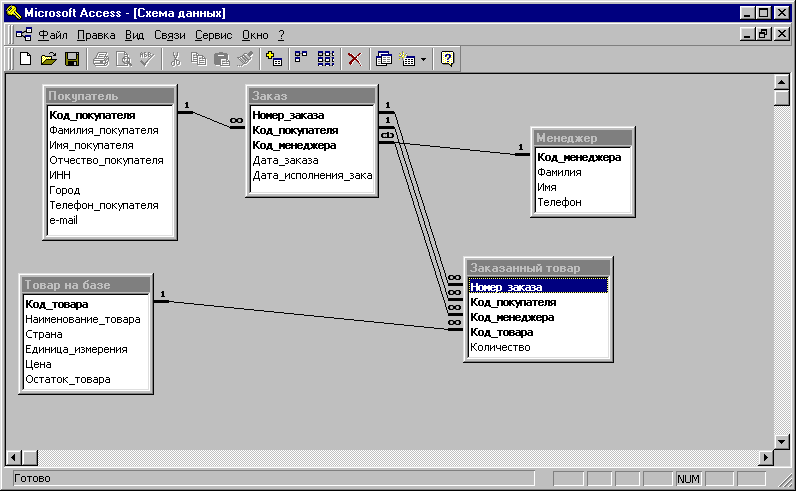Select Код_покупателя field in Покупатель table
Viewport: 796px width, 491px height.
(x=110, y=115)
